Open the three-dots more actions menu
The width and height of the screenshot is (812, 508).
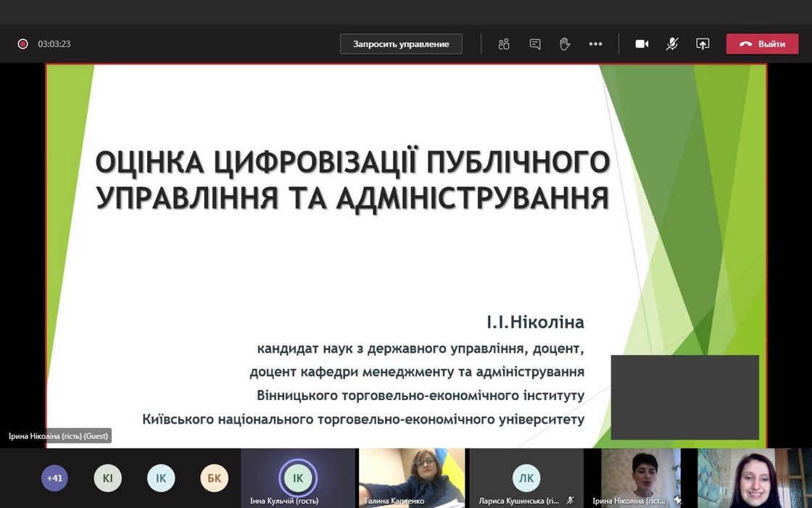[x=595, y=44]
